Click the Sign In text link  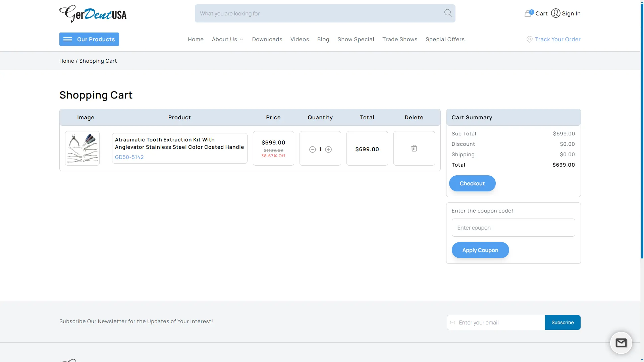571,13
